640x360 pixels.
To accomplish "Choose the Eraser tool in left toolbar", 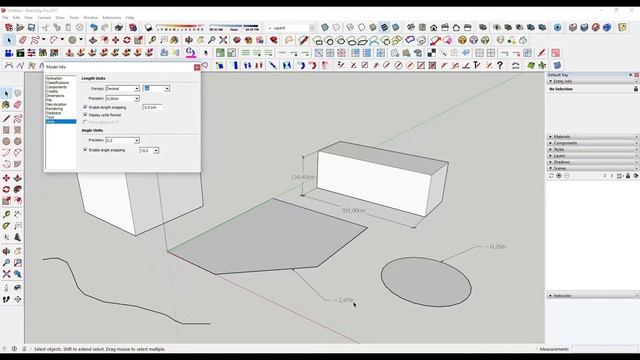I will (x=18, y=105).
